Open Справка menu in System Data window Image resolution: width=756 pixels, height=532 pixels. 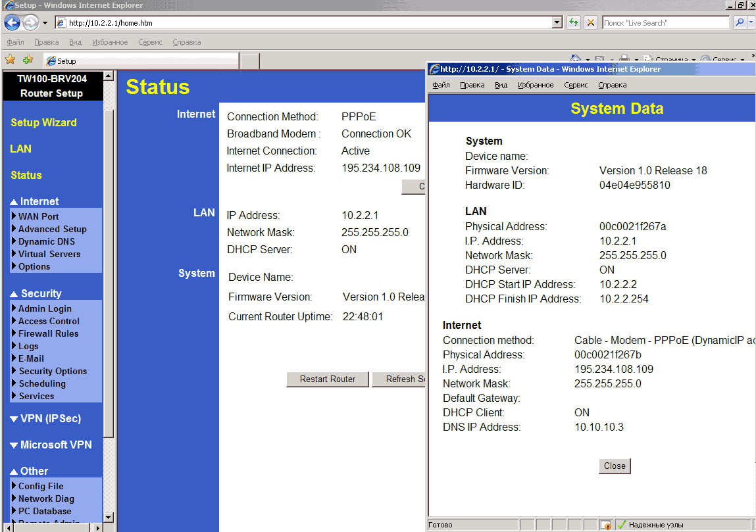[x=613, y=85]
